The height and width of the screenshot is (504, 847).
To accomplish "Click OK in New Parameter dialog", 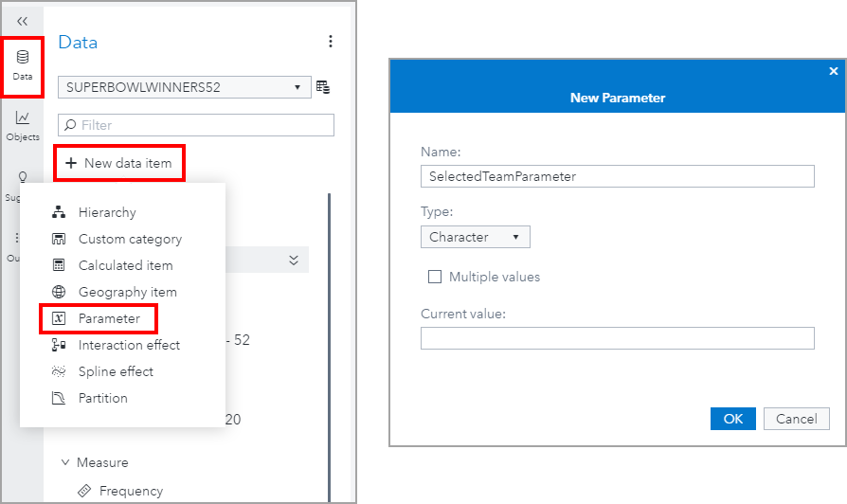I will pyautogui.click(x=732, y=419).
